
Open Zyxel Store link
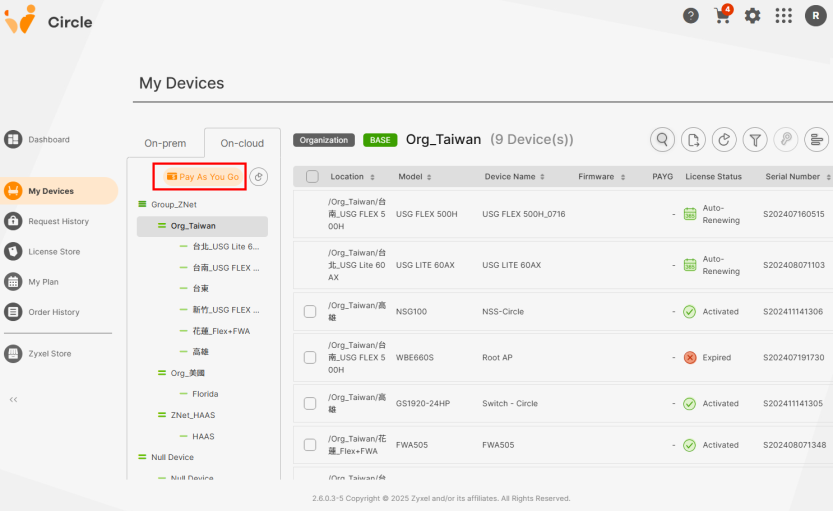[x=50, y=353]
